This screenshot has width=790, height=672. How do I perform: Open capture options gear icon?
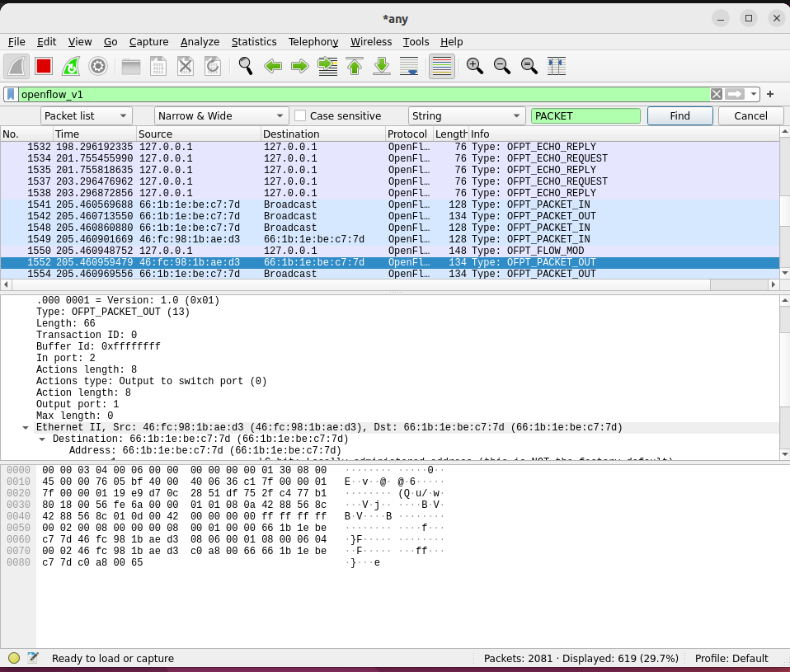coord(98,66)
